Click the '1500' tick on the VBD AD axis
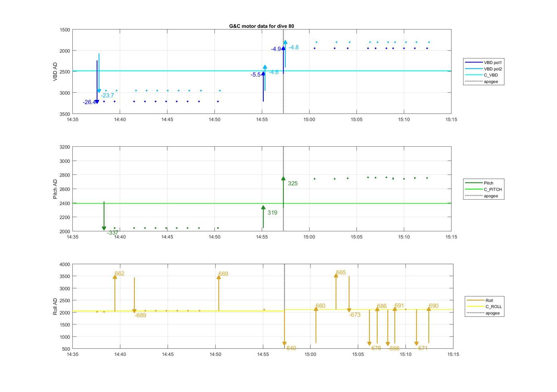This screenshot has height=392, width=557. 64,30
